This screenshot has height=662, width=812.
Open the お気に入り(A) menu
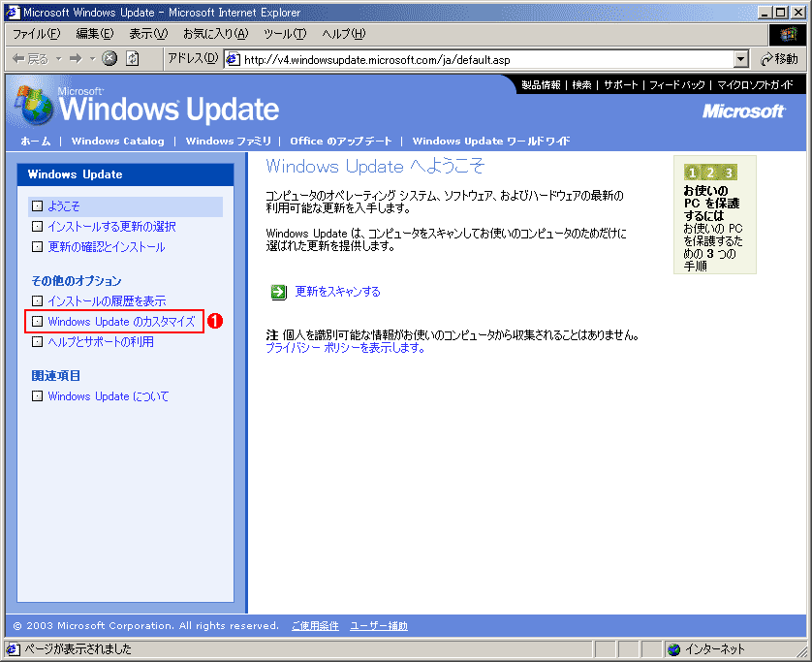pyautogui.click(x=216, y=34)
